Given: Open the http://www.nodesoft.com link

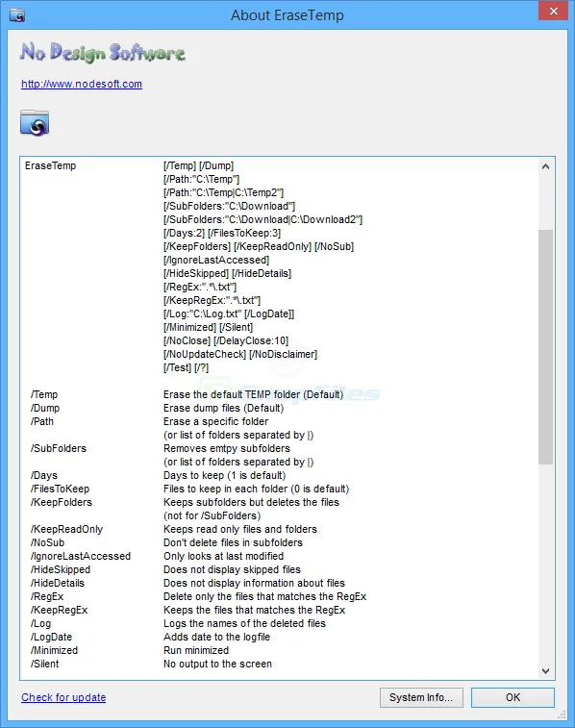Looking at the screenshot, I should 82,84.
